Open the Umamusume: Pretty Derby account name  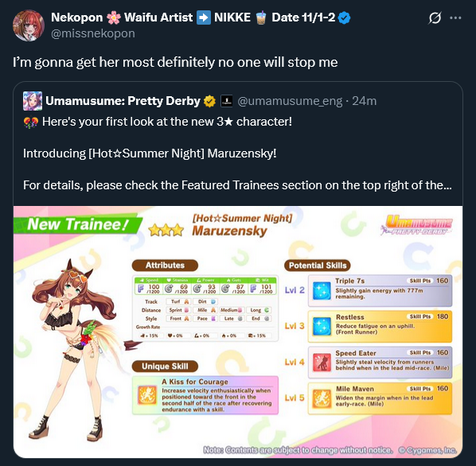[123, 101]
